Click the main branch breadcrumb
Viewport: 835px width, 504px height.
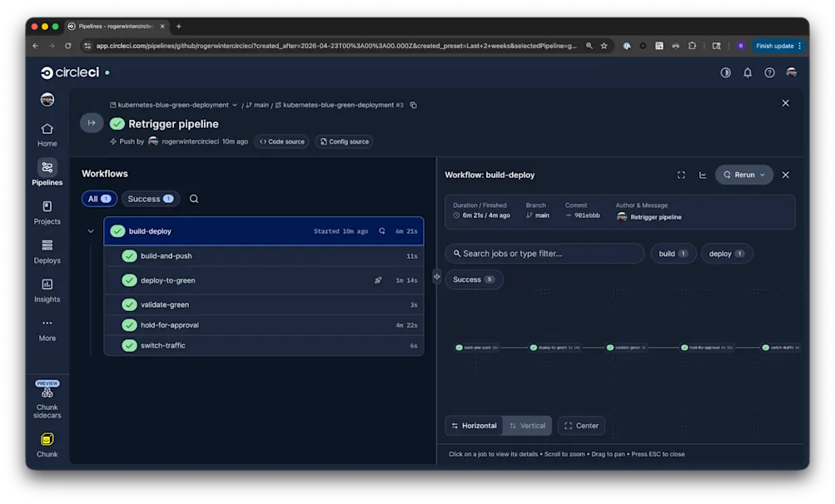point(257,105)
